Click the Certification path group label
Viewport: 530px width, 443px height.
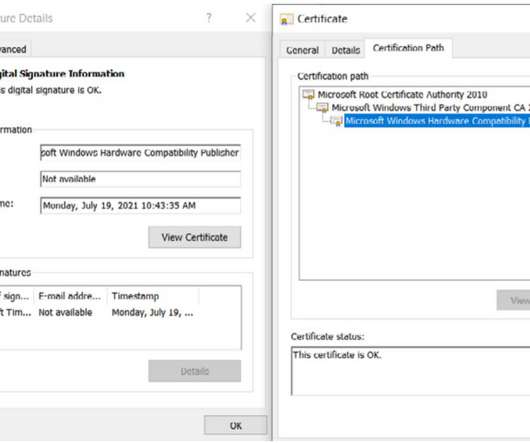click(x=333, y=76)
